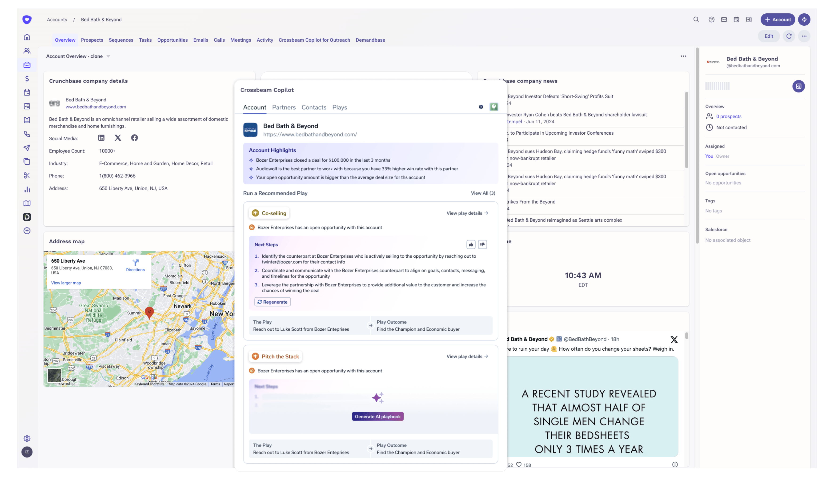Open Crossbeam Copilot settings gear
This screenshot has width=834, height=504.
coord(481,107)
